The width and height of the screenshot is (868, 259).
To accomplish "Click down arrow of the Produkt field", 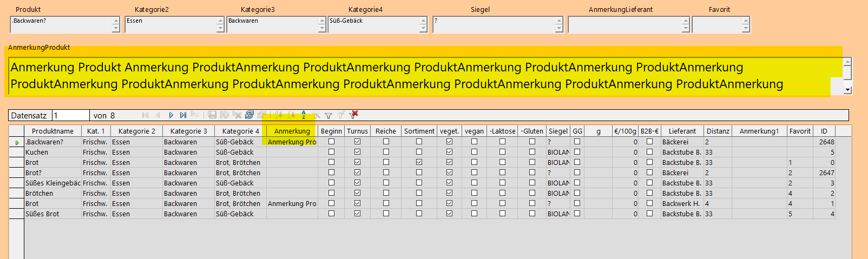I will [116, 29].
